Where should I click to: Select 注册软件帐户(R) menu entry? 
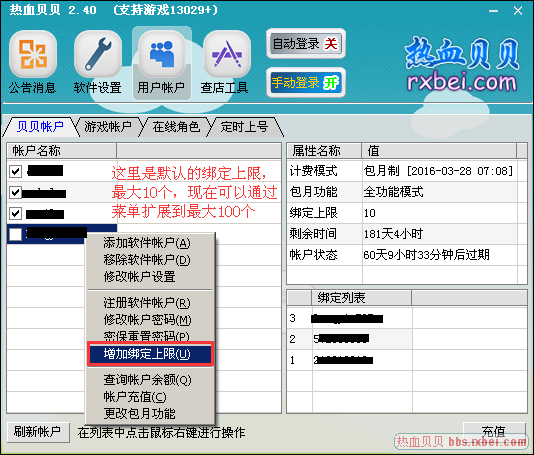tap(150, 302)
